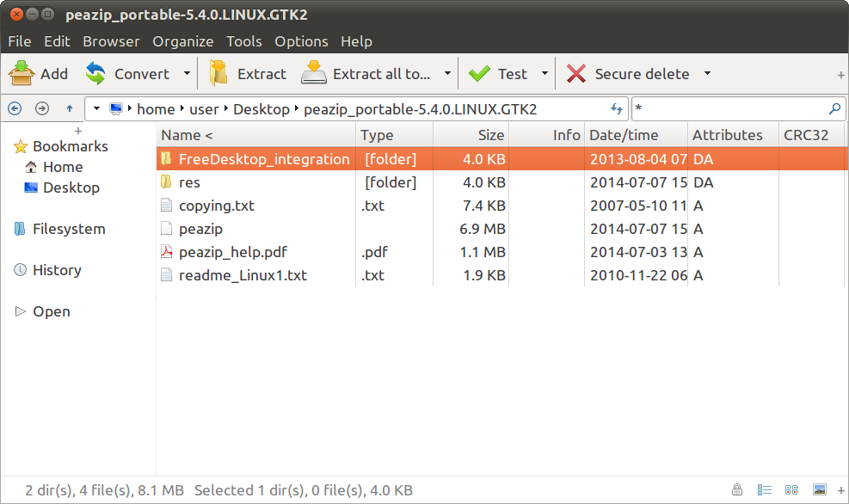Sort by Info column header
This screenshot has height=504, width=849.
547,135
